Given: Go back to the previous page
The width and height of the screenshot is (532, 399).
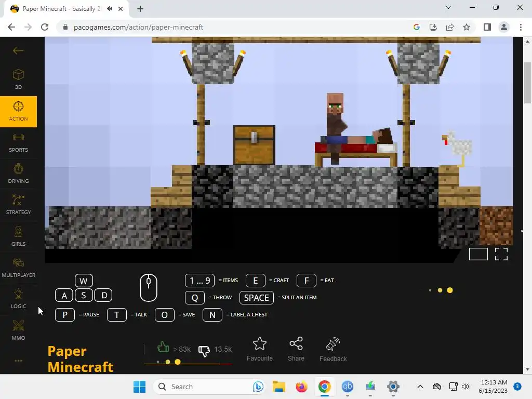Looking at the screenshot, I should [x=11, y=27].
